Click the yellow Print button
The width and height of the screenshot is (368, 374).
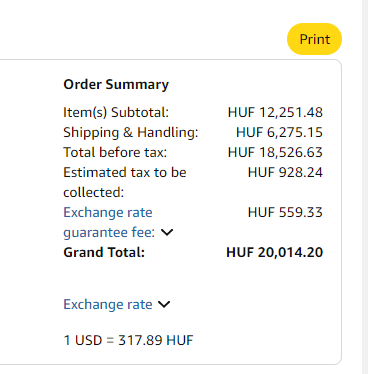[x=314, y=39]
